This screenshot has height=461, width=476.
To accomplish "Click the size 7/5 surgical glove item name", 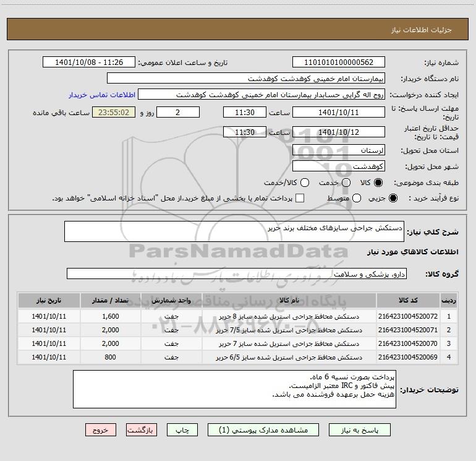I will click(289, 330).
